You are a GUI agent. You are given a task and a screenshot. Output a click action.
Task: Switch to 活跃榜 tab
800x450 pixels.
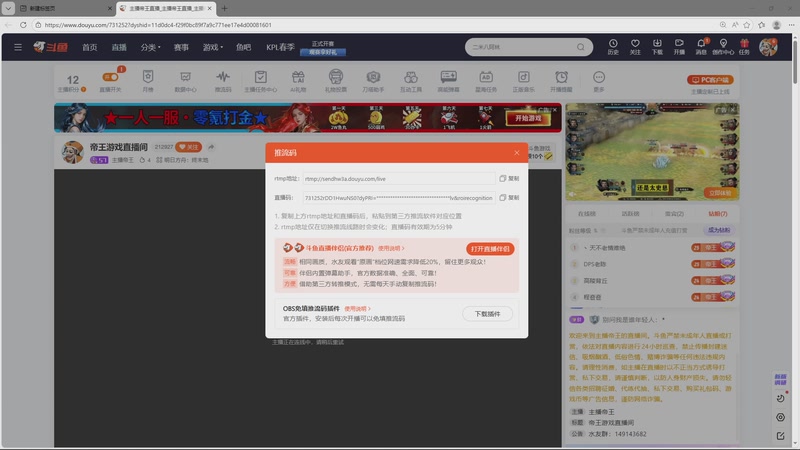click(x=631, y=214)
